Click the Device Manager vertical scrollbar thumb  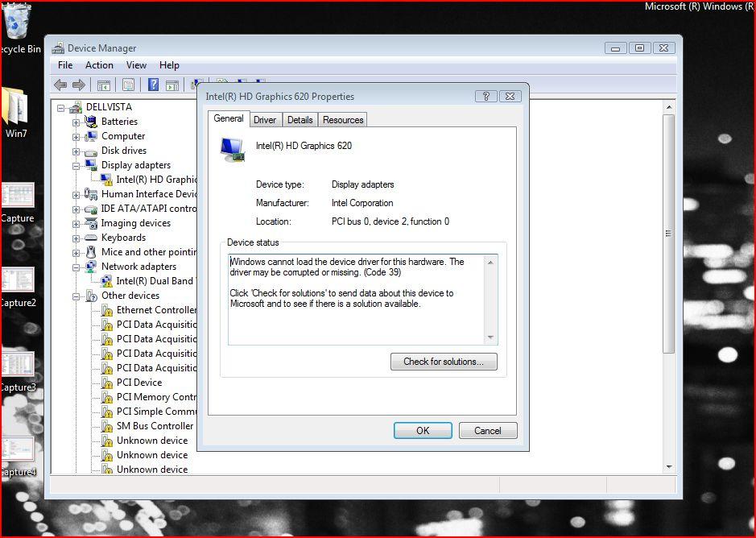point(668,234)
